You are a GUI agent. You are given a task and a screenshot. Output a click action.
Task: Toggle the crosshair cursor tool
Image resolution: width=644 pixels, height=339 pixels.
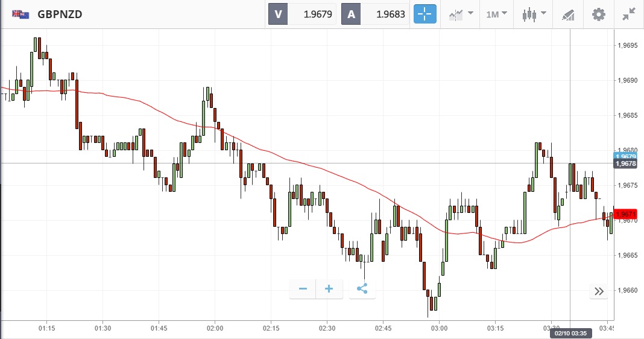425,14
